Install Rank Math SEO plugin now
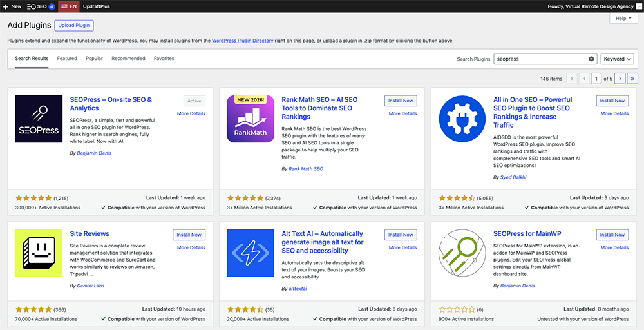This screenshot has height=330, width=644. click(x=401, y=101)
